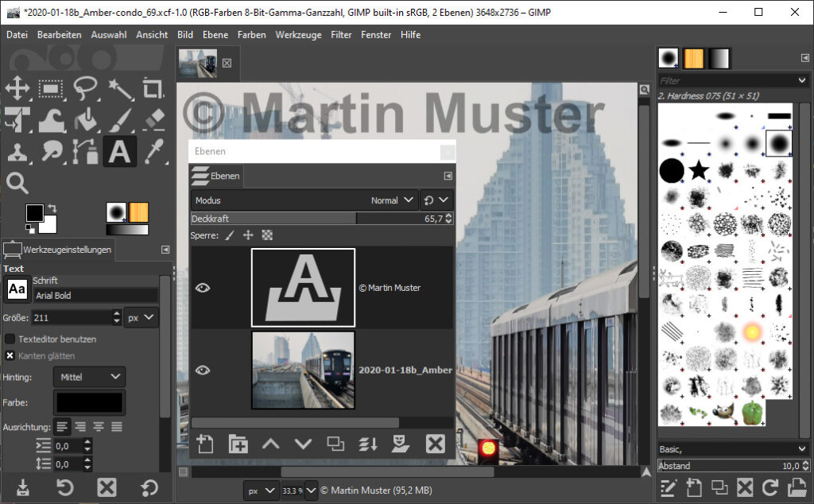Open the Ebene menu
The width and height of the screenshot is (814, 504).
click(215, 35)
